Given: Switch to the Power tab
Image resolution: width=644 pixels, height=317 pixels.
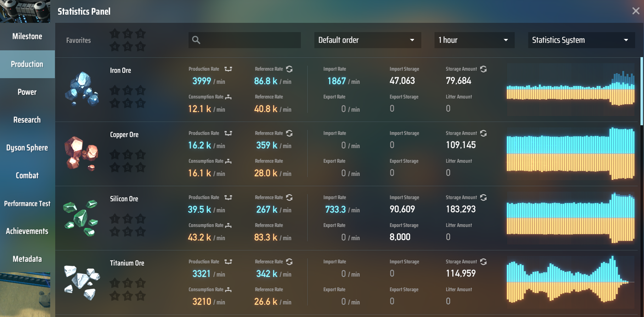Looking at the screenshot, I should click(x=27, y=92).
